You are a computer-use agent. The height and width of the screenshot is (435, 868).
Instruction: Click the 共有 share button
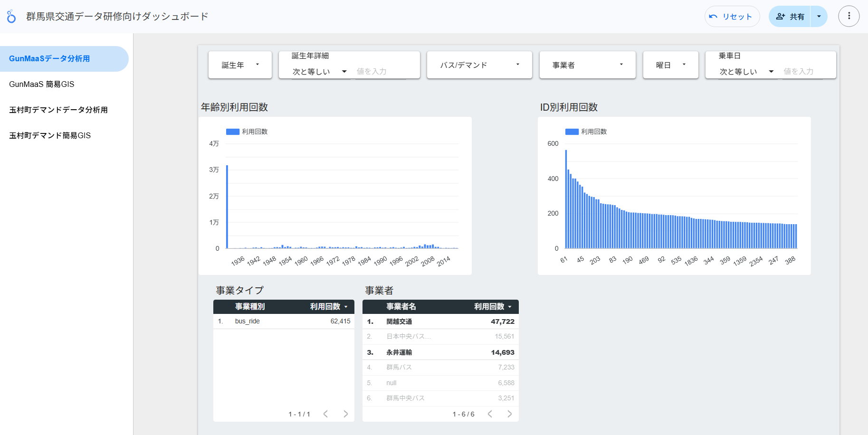pyautogui.click(x=790, y=17)
